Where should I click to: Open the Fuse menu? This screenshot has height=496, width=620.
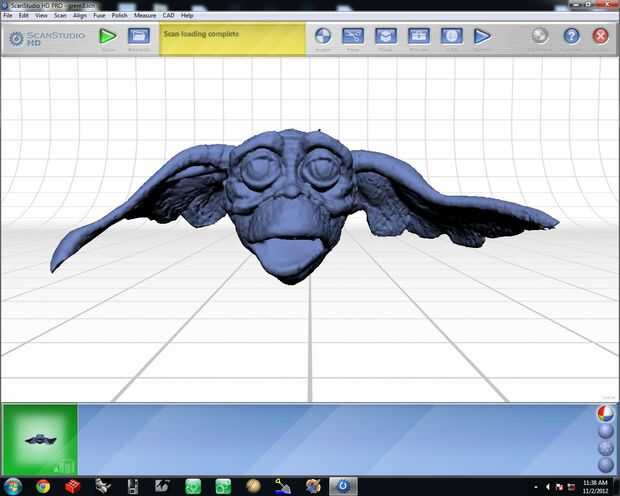coord(99,15)
